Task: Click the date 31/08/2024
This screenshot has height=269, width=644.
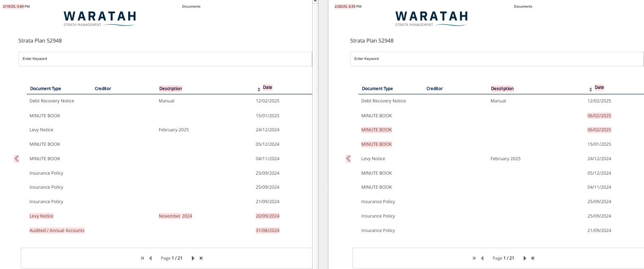Action: (268, 230)
